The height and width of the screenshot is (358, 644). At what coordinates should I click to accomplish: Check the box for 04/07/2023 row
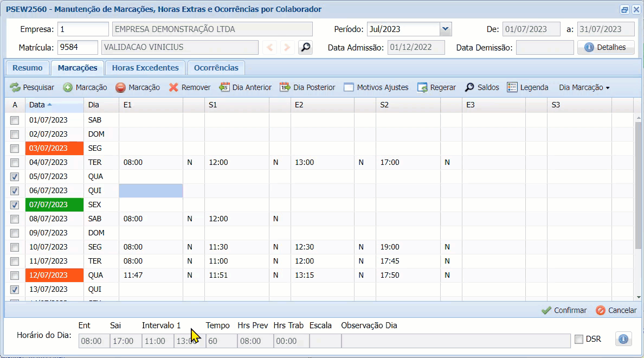point(15,163)
